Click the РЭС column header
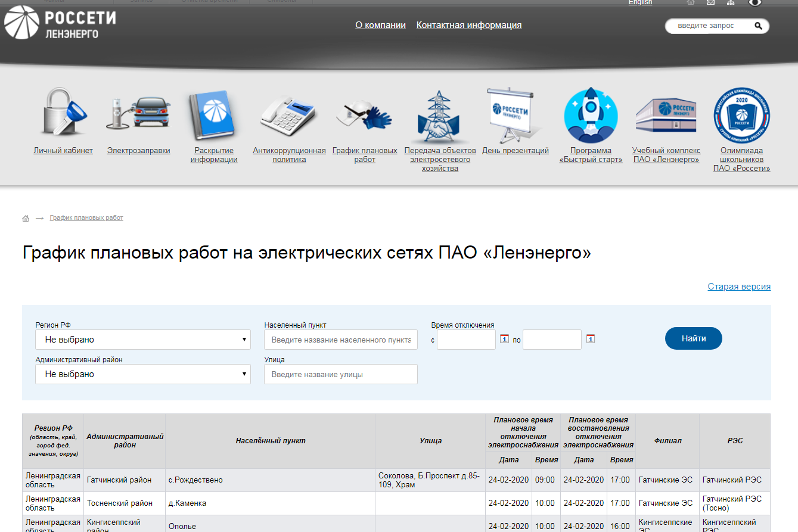Screen dimensions: 798x532 coord(735,441)
